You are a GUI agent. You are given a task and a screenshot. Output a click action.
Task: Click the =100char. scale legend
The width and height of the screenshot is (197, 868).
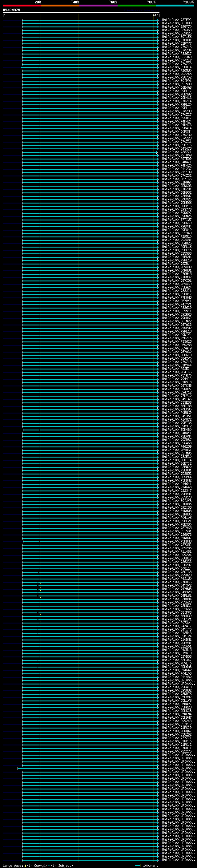coord(147,866)
